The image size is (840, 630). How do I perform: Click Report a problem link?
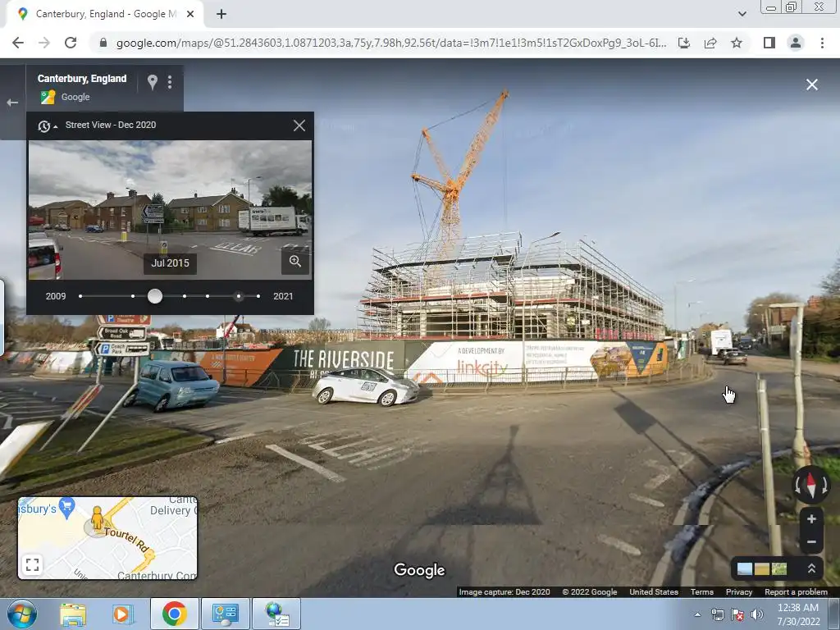click(x=796, y=592)
